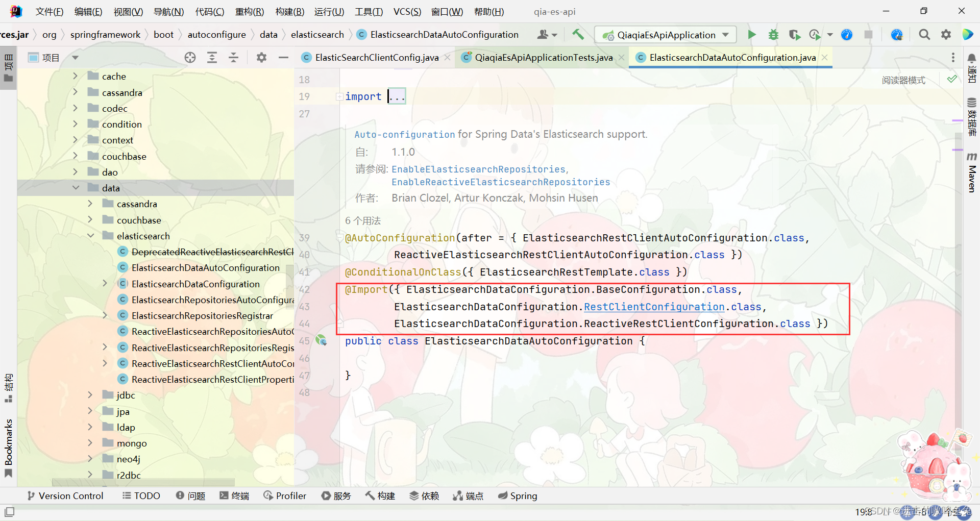Follow the RestClientConfiguration link in code

click(x=654, y=307)
